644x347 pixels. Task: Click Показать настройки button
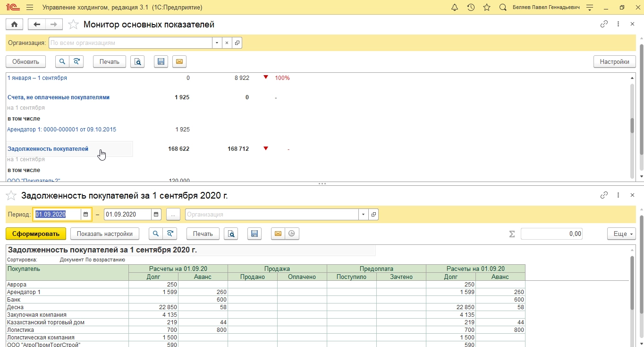click(105, 234)
